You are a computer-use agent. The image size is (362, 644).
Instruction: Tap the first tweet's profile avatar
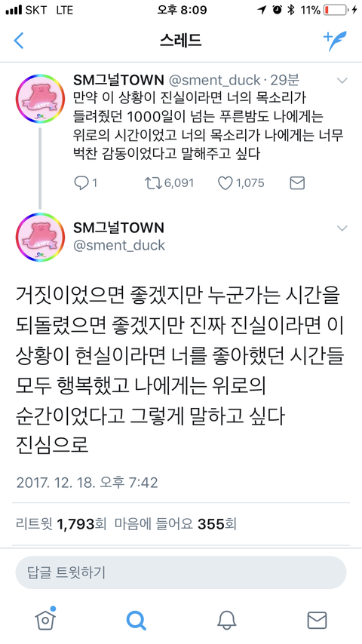[40, 99]
